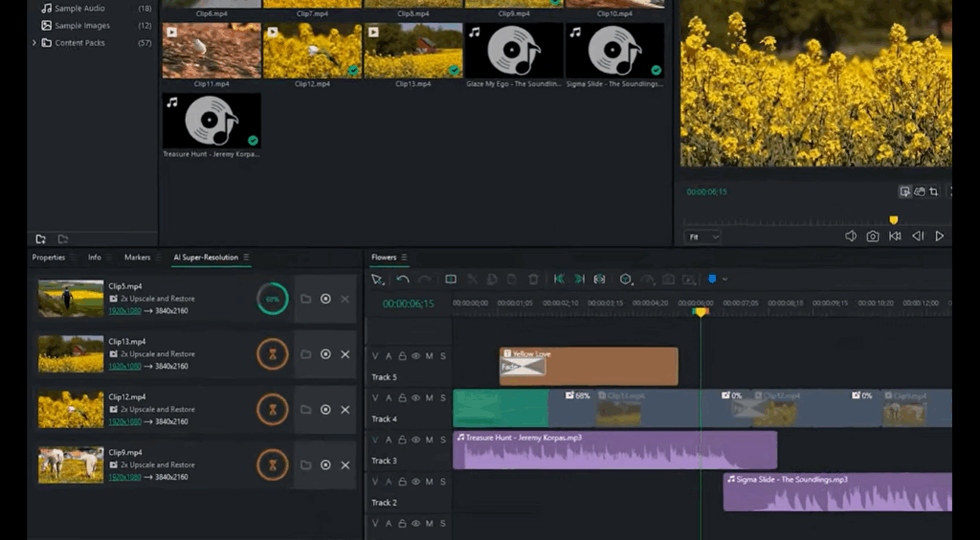Take a snapshot with preview camera icon
Viewport: 980px width, 540px height.
[873, 236]
